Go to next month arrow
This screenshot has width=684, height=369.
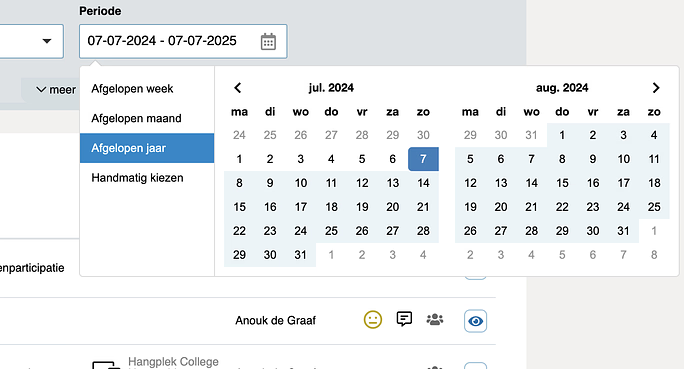[656, 88]
